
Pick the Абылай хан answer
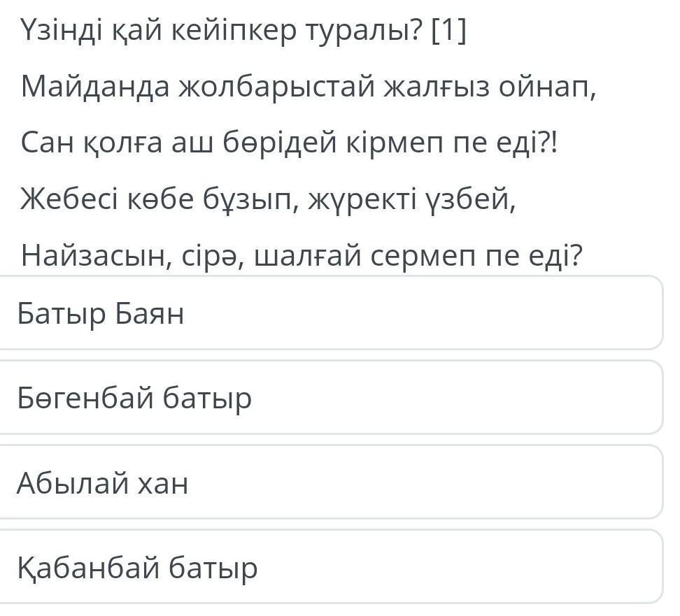pyautogui.click(x=332, y=482)
